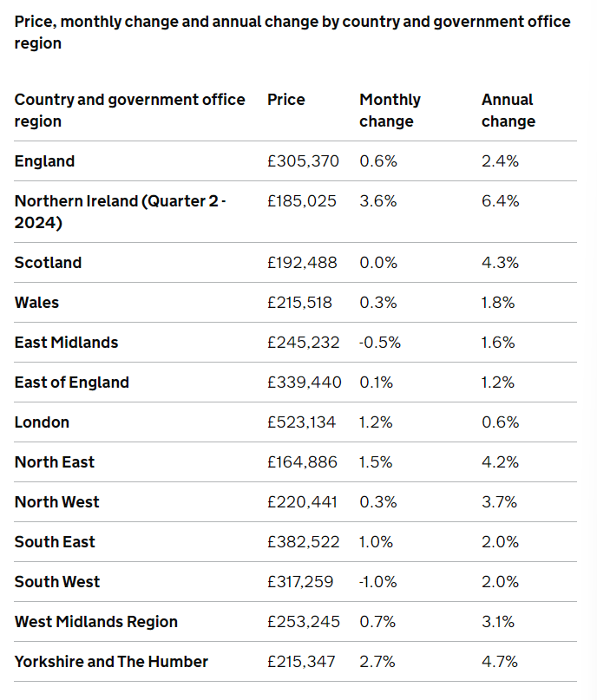This screenshot has width=597, height=700.
Task: Click the Scotland price £192,488
Action: coord(302,263)
